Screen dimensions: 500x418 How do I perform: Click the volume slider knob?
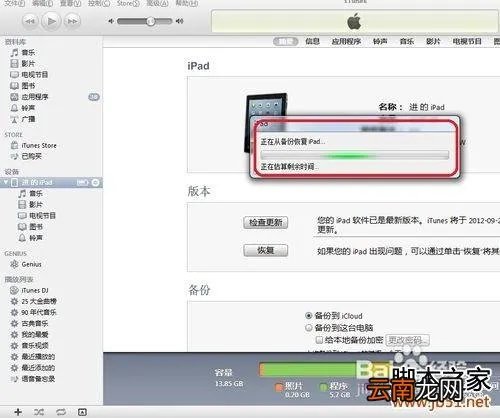pos(150,21)
